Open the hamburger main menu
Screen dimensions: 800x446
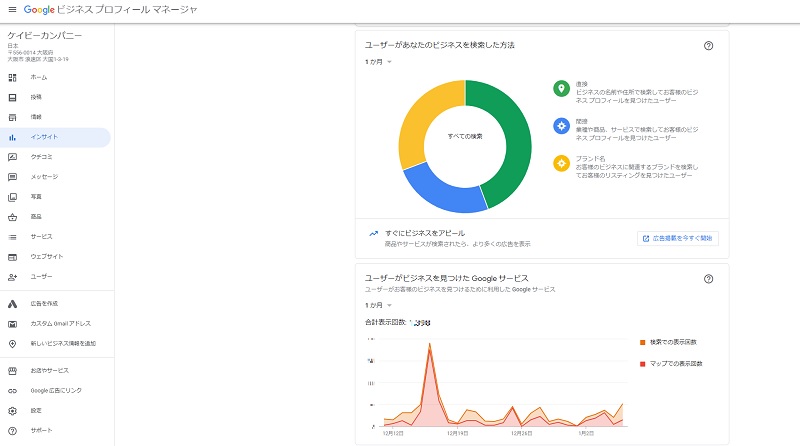pyautogui.click(x=12, y=10)
